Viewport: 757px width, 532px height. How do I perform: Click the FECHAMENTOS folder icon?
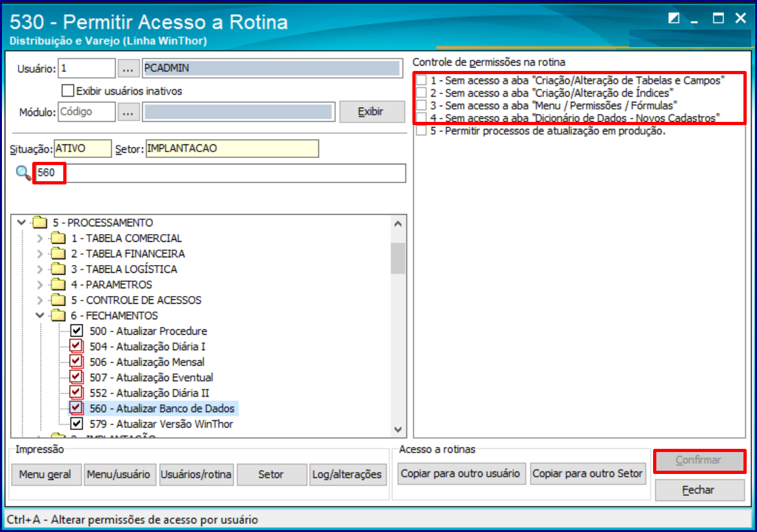58,315
